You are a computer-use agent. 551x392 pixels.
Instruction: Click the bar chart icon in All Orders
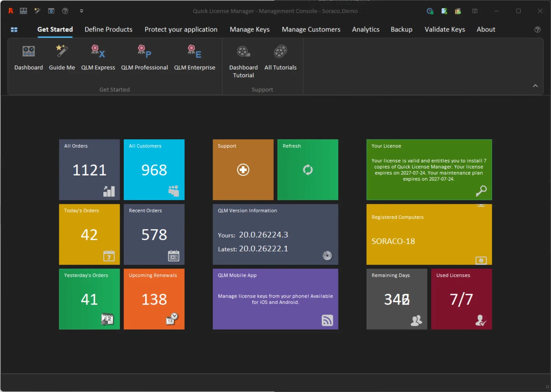coord(109,191)
